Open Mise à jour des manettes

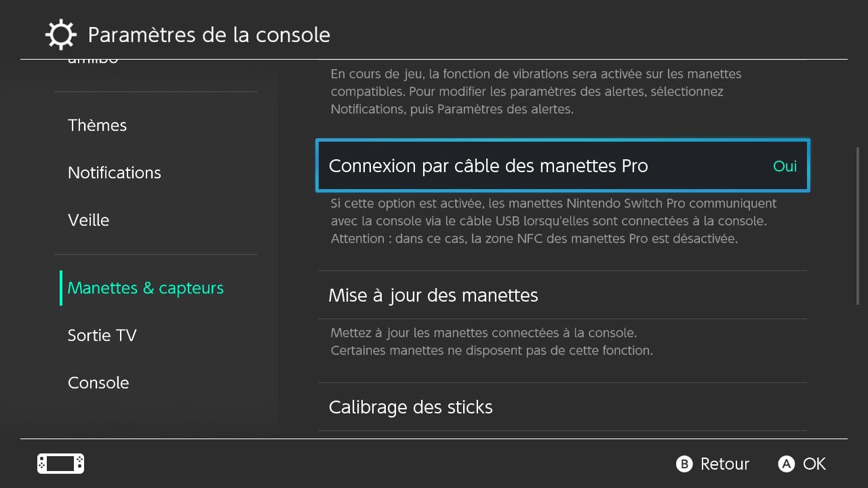[x=563, y=296]
